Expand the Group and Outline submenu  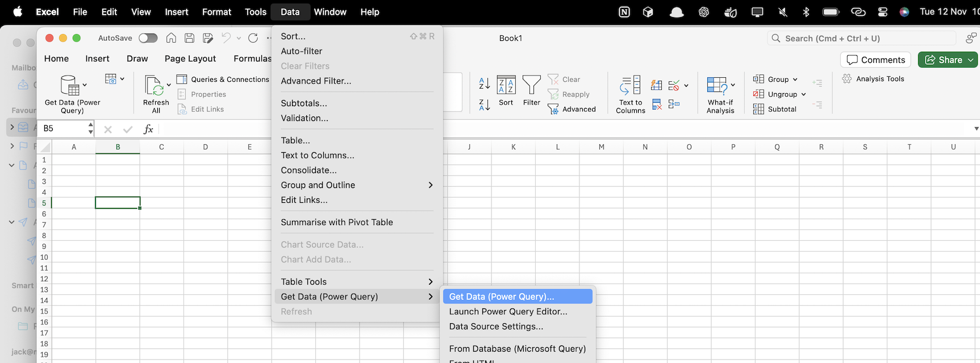(356, 185)
